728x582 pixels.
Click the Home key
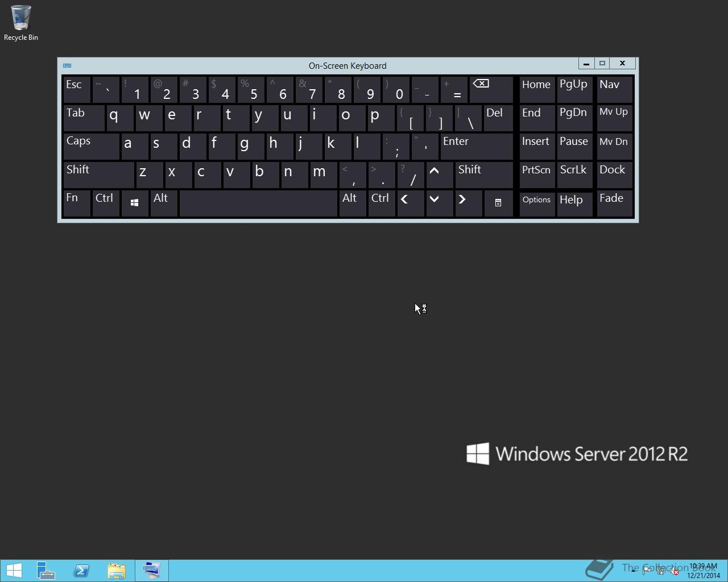pos(537,90)
